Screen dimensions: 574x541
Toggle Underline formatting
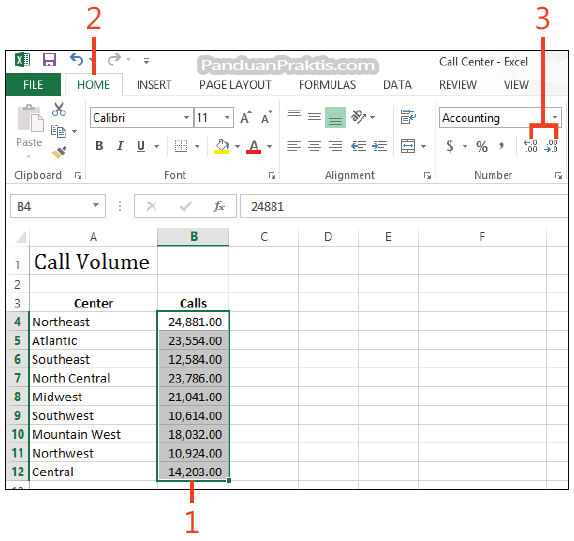[141, 146]
